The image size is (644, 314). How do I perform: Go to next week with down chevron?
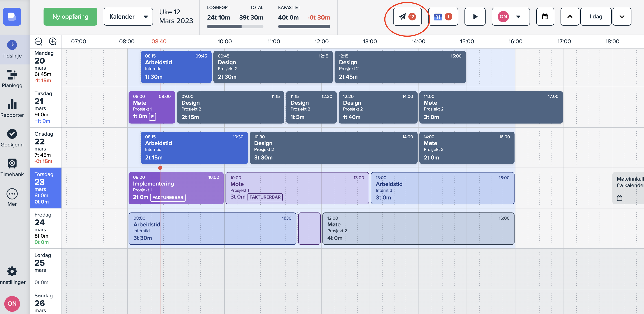tap(622, 17)
